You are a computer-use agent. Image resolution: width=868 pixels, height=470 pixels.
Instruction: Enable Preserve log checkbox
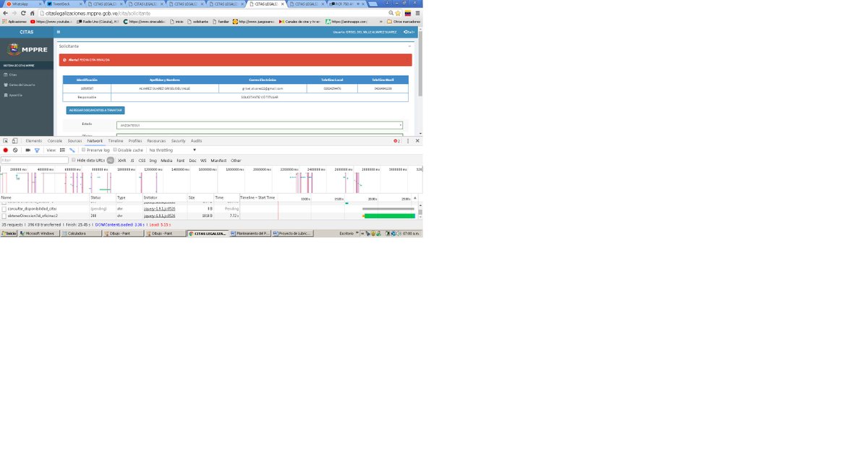pyautogui.click(x=84, y=150)
